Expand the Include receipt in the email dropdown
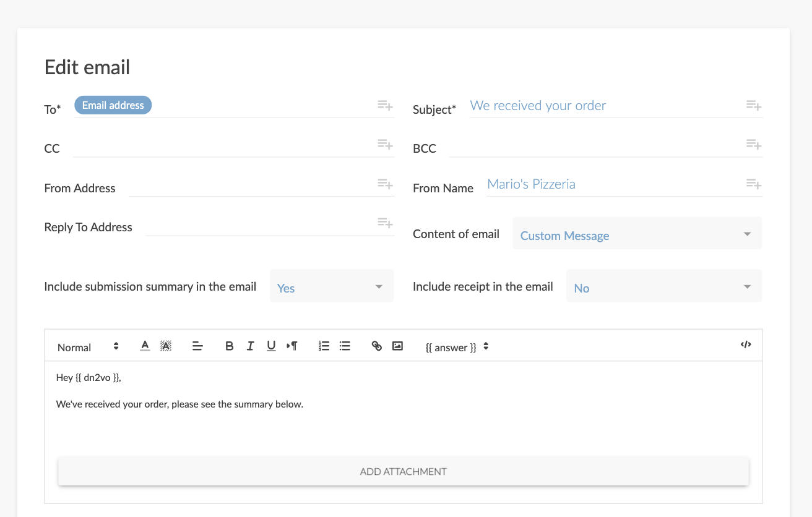Image resolution: width=812 pixels, height=517 pixels. 664,286
